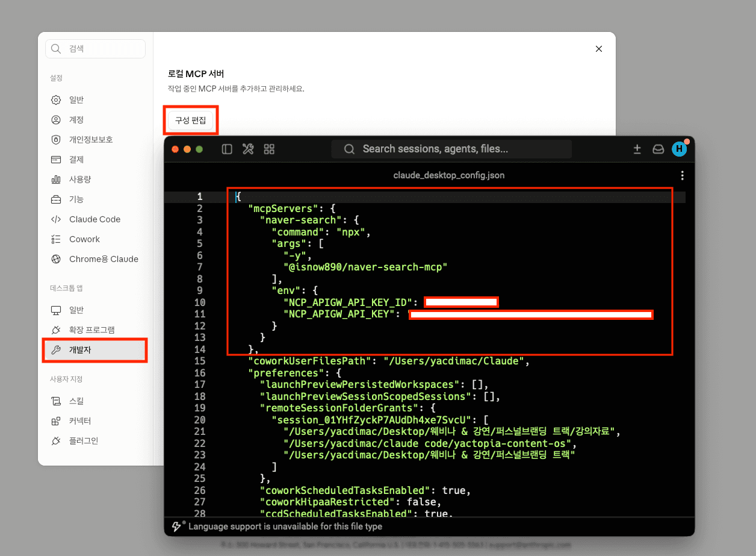Click "NCP_APIGW_API_KEY_ID" on line 10
Image resolution: width=756 pixels, height=556 pixels.
pos(347,302)
